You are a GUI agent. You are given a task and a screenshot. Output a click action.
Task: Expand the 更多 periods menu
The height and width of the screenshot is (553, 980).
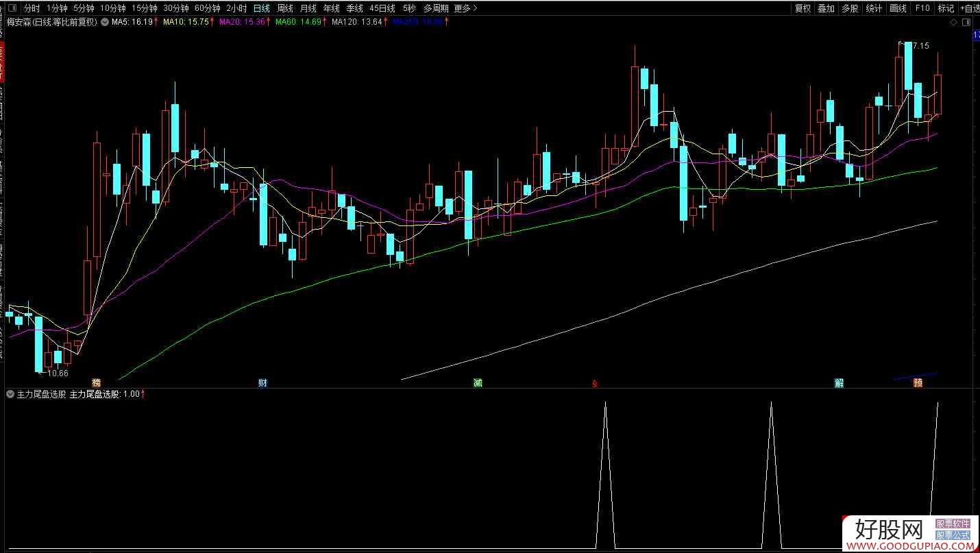(x=466, y=8)
